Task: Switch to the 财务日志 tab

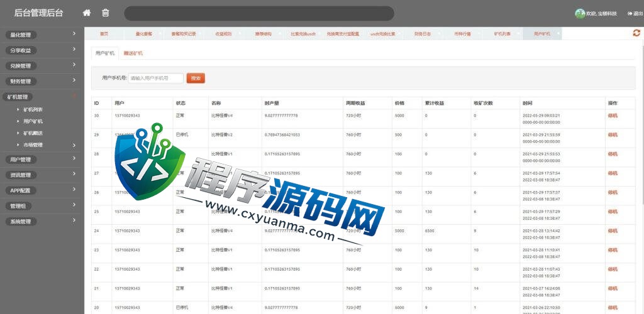Action: point(422,34)
